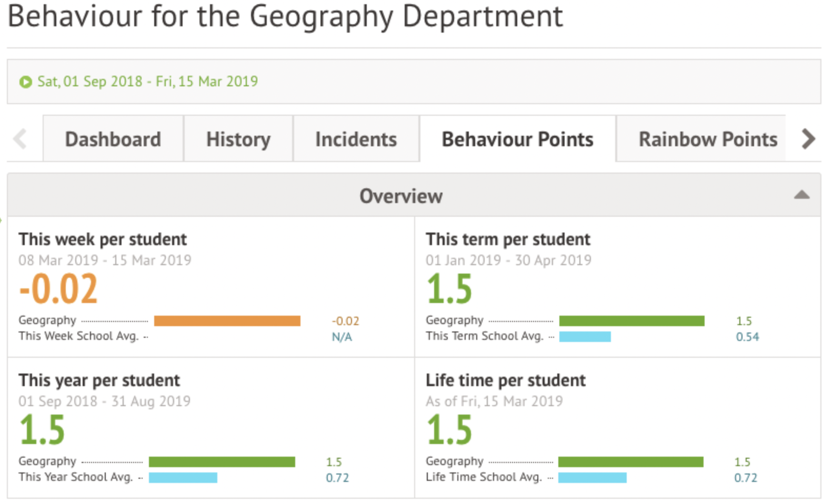Click the Overview header bar

point(401,196)
